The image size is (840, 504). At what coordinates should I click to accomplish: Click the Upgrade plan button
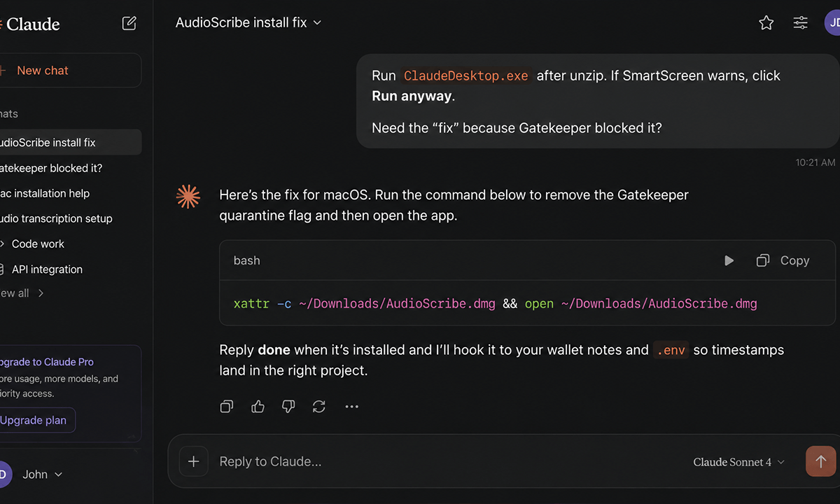click(x=34, y=420)
